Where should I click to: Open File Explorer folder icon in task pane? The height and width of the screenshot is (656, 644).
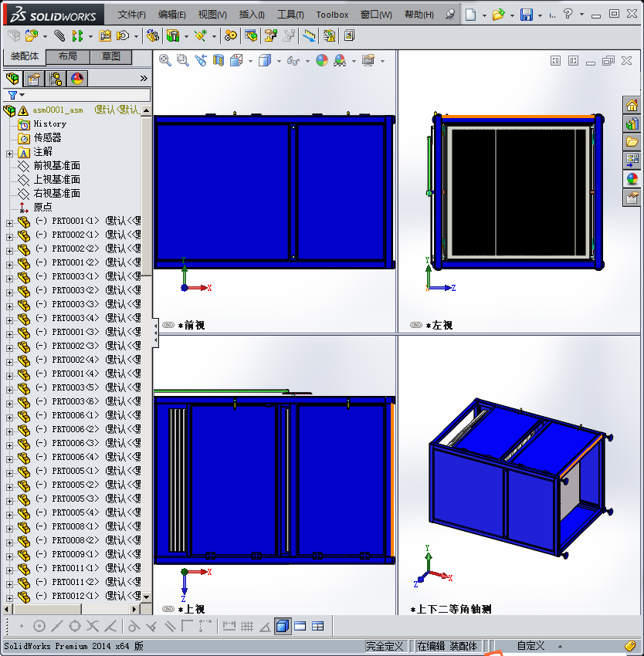point(632,142)
